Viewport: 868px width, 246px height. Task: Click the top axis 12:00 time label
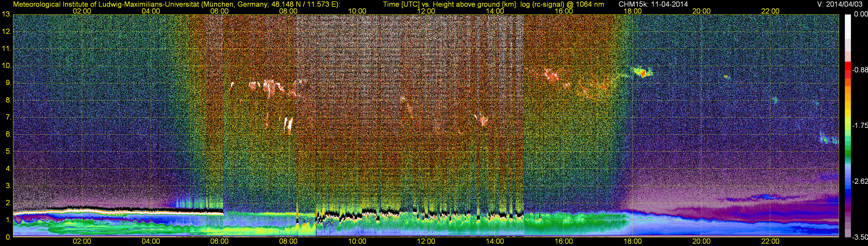(x=426, y=11)
